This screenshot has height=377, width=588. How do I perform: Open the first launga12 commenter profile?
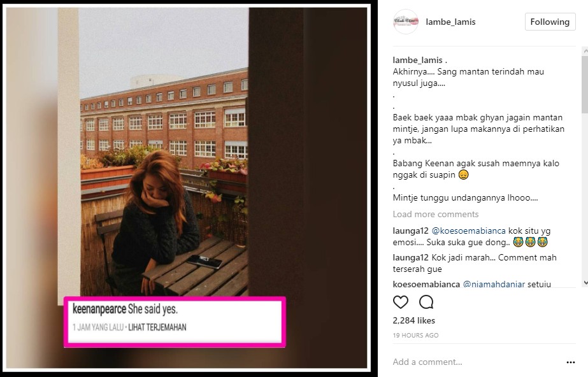tap(410, 231)
